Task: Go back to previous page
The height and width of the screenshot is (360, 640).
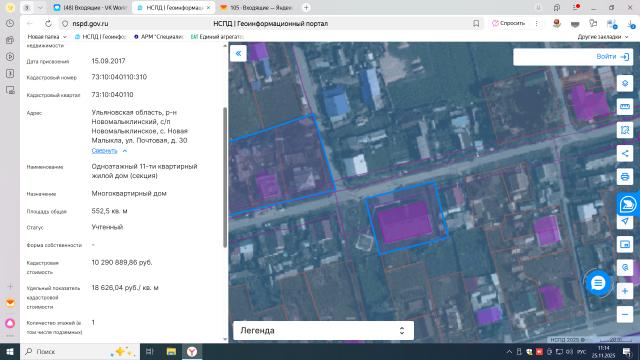Action: pos(30,24)
